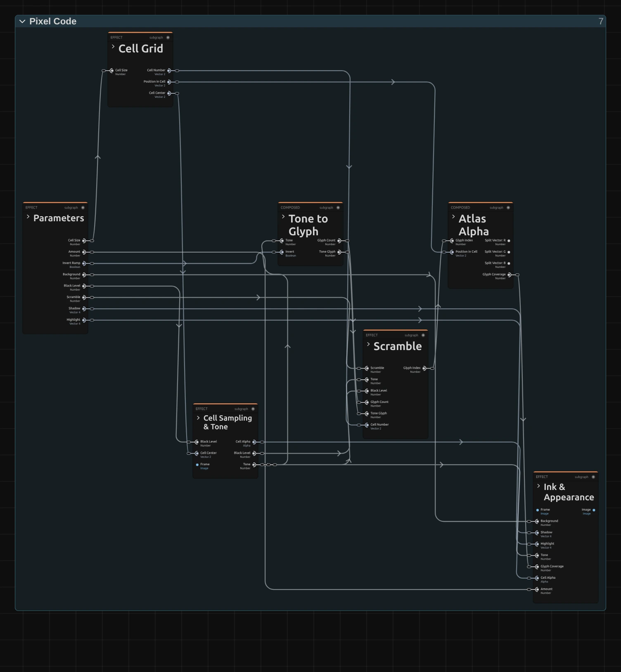
Task: Collapse the Pixel Code group
Action: (x=22, y=21)
